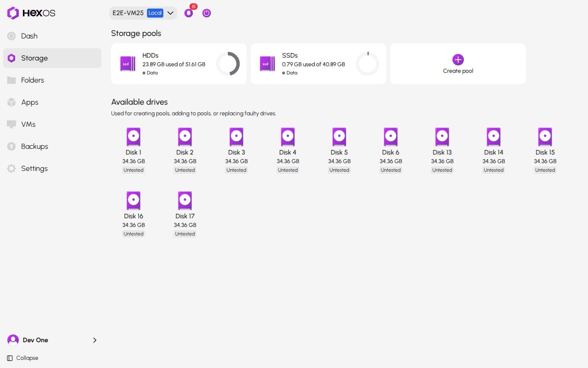
Task: Navigate to VMs section
Action: (x=52, y=124)
